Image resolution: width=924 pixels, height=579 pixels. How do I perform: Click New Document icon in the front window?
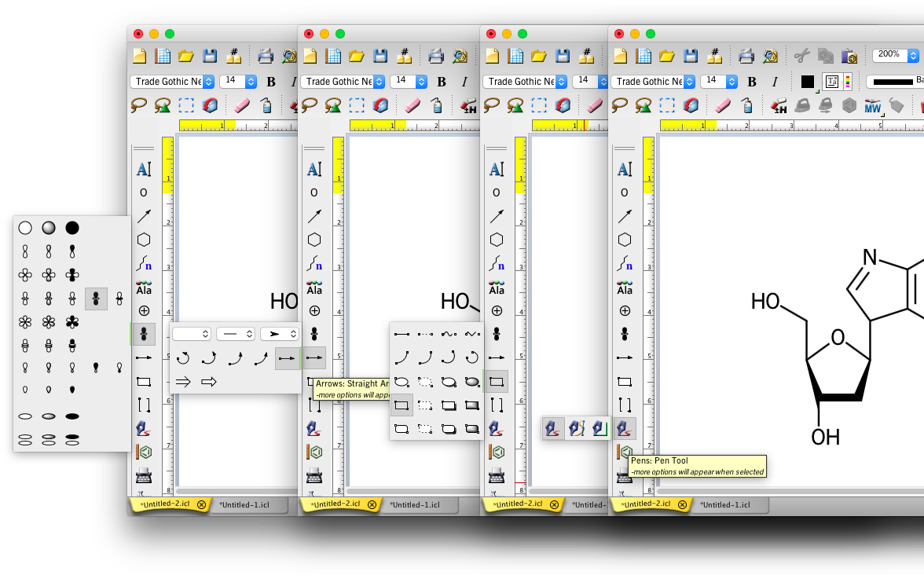pyautogui.click(x=620, y=56)
